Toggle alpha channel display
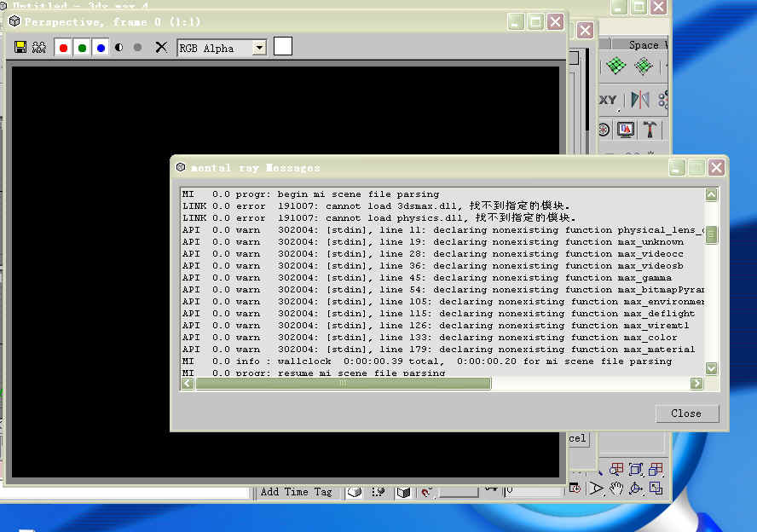 click(x=118, y=47)
